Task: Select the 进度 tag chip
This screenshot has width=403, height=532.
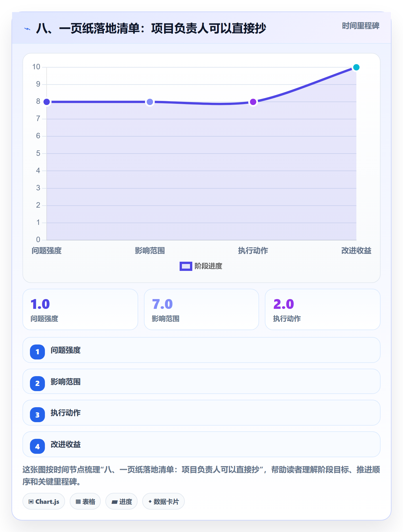Action: (x=121, y=501)
